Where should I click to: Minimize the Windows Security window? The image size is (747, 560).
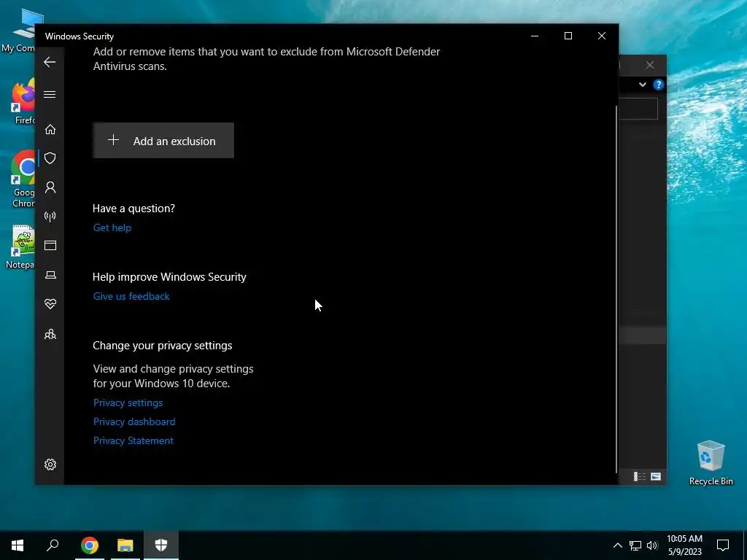535,36
